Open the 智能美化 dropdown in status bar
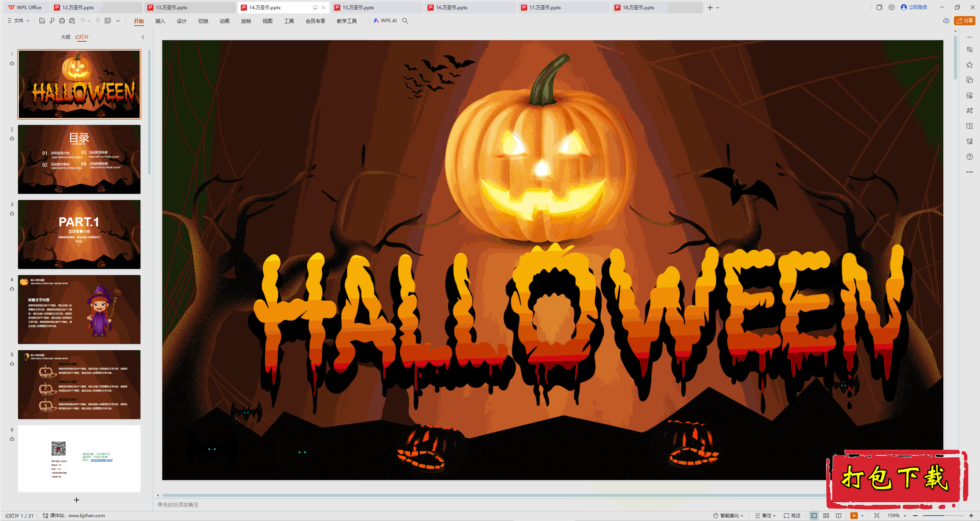Viewport: 980px width, 521px height. click(728, 516)
